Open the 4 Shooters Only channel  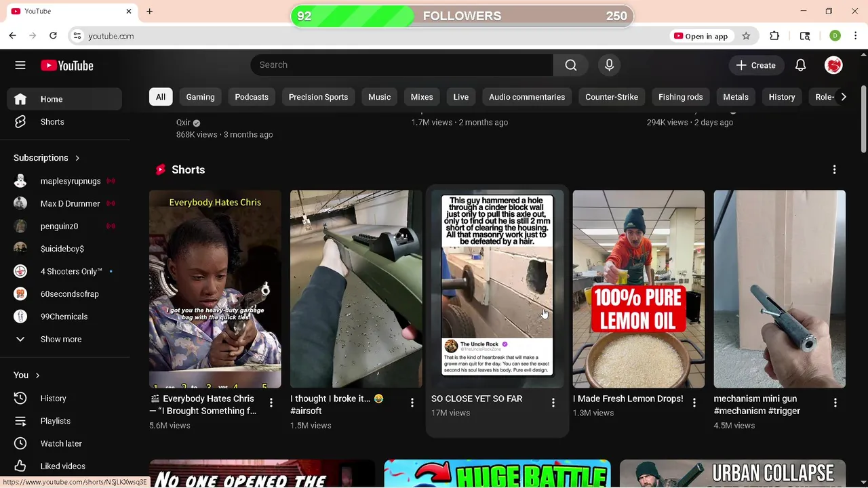tap(65, 271)
